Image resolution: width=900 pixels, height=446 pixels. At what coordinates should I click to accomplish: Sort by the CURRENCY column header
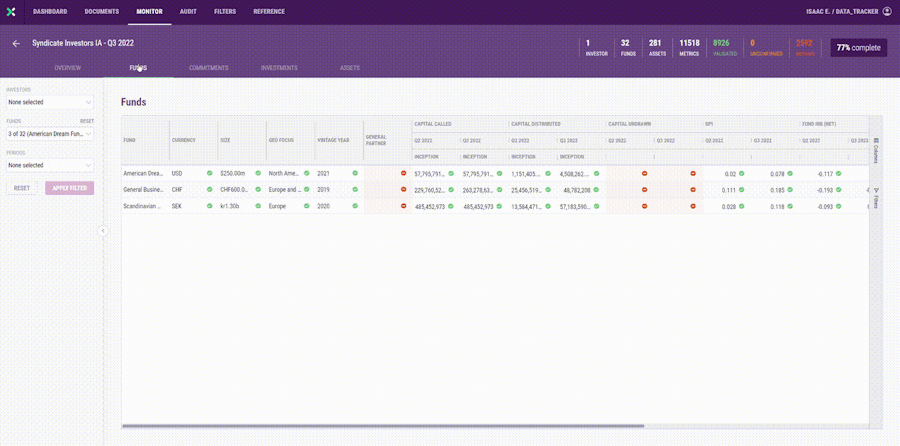(x=184, y=140)
